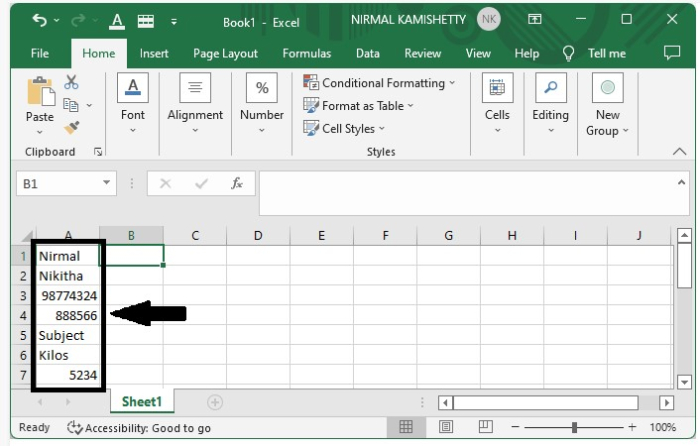The width and height of the screenshot is (700, 446).
Task: Expand the Number group
Action: click(x=262, y=104)
